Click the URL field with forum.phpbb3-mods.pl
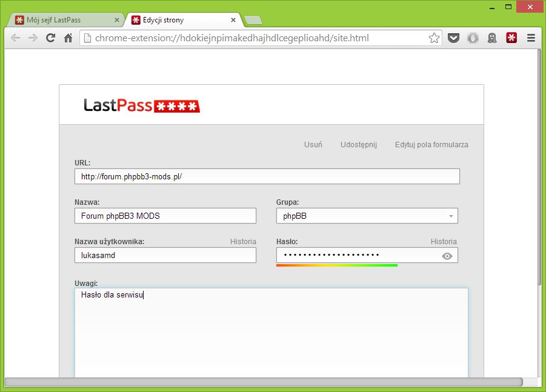The height and width of the screenshot is (392, 546). coord(267,176)
